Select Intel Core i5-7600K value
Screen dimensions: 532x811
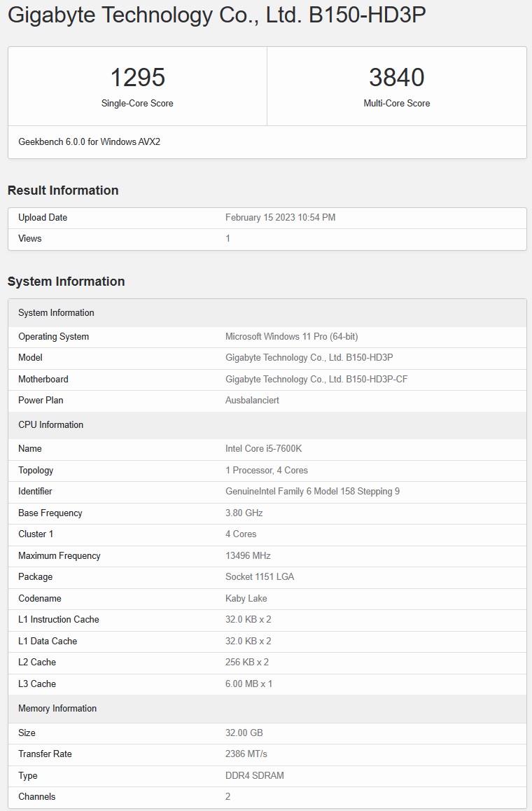coord(264,449)
